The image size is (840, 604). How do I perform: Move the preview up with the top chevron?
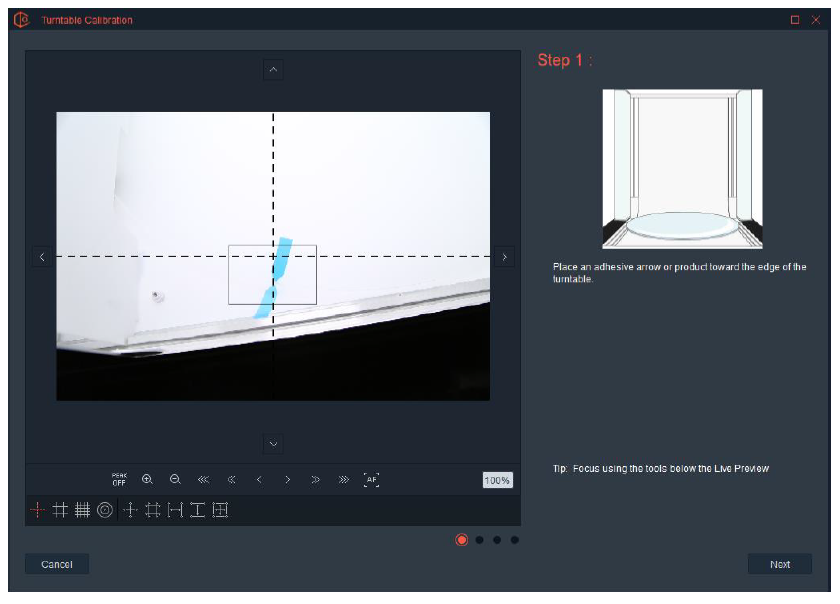coord(273,70)
